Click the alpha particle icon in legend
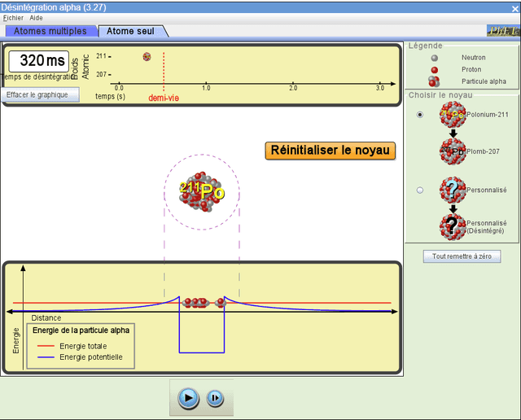The height and width of the screenshot is (420, 521). pos(435,81)
